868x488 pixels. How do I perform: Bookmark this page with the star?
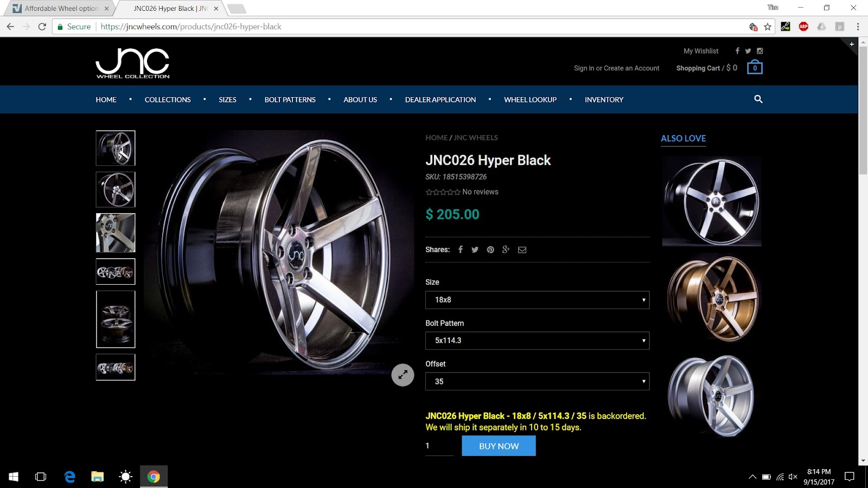(768, 27)
